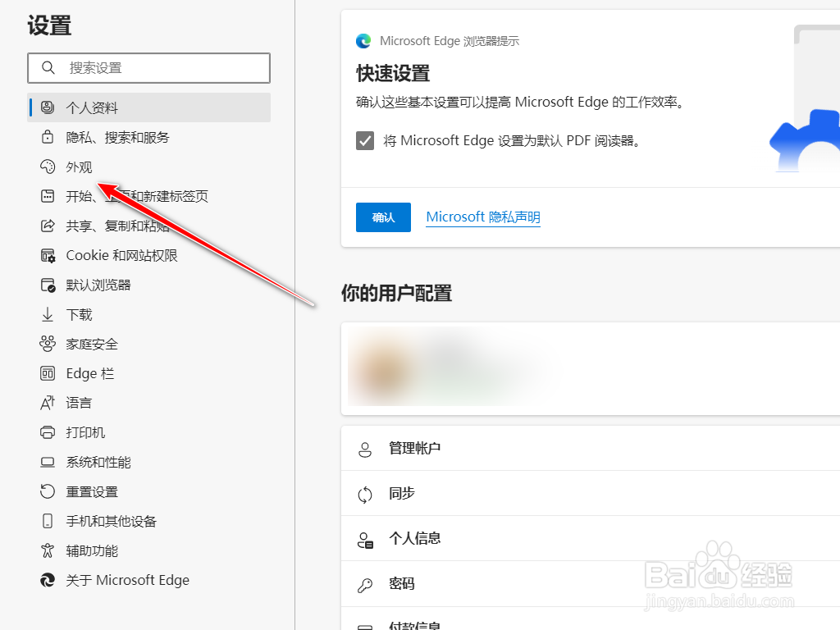
Task: Click the person icon beside 管理帐户
Action: 365,450
